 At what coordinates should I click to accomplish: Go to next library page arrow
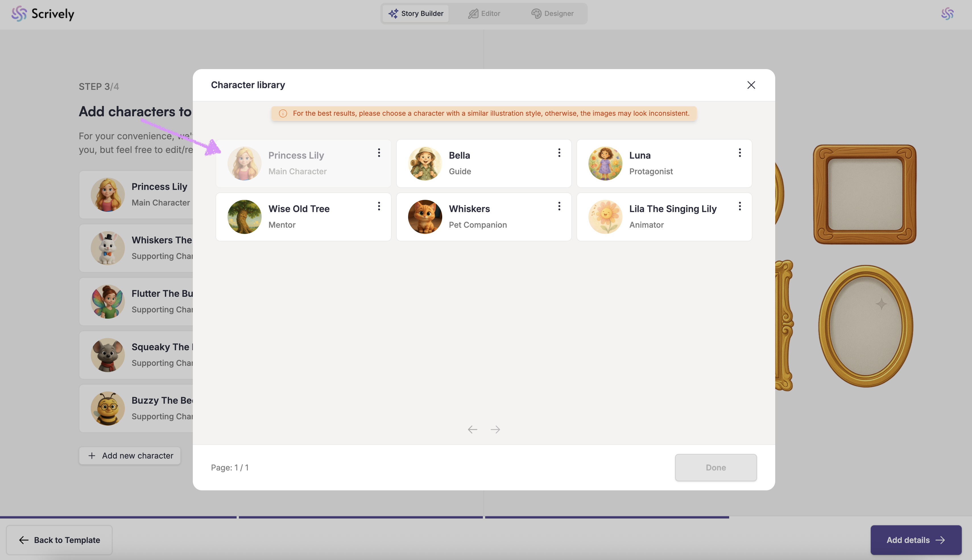(x=495, y=429)
